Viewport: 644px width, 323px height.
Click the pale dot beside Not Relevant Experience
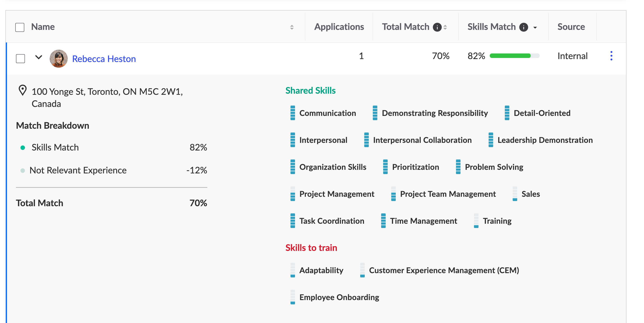(x=22, y=170)
